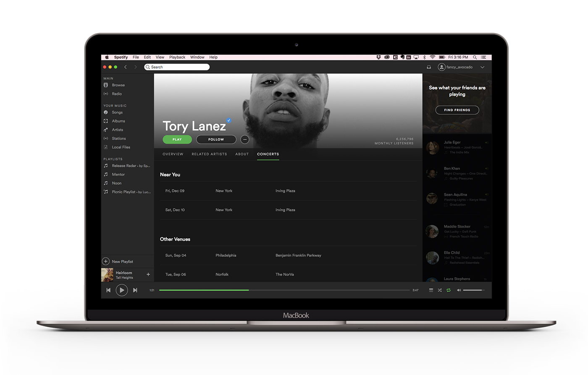Open Stations in the sidebar

[x=118, y=138]
